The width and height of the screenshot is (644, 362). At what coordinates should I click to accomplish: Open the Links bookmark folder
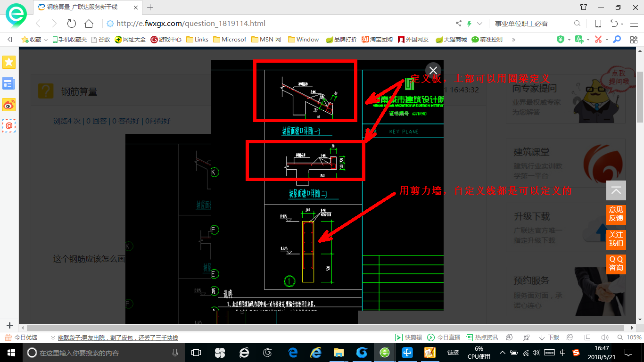[x=198, y=40]
